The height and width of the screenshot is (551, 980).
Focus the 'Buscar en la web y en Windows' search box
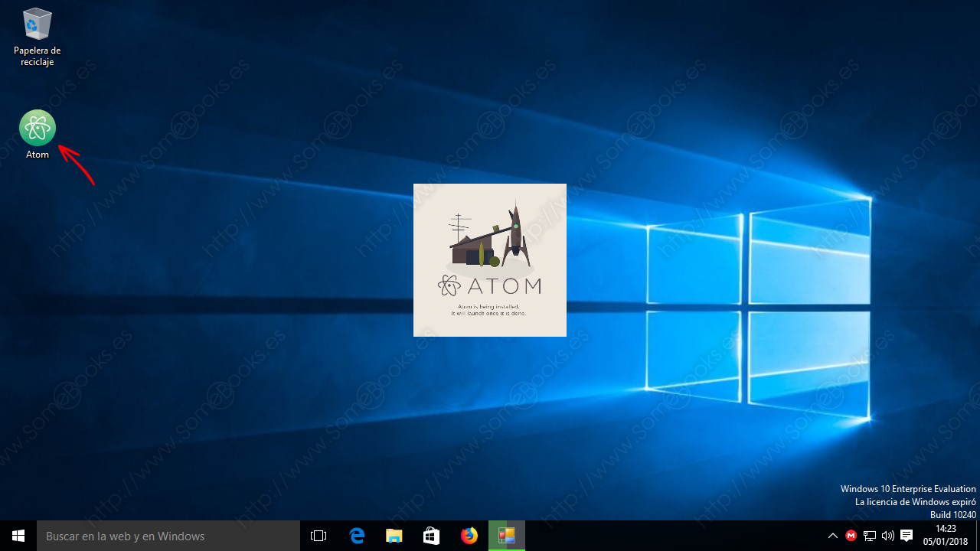pyautogui.click(x=168, y=536)
